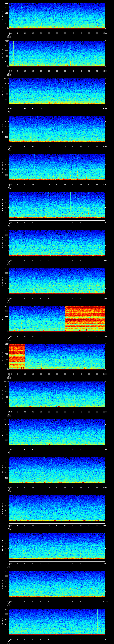Select the spectrogram starting at 13:58:00
Screen dimensions: 114x644
(57, 546)
